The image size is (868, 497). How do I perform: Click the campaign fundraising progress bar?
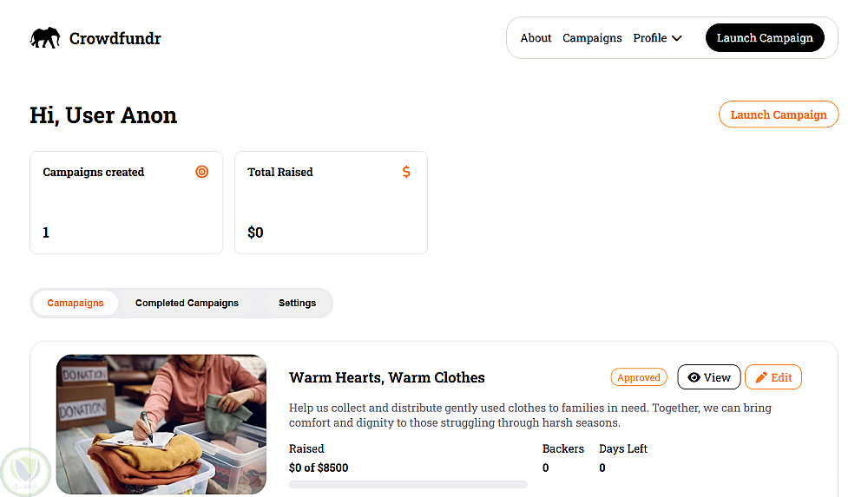408,484
